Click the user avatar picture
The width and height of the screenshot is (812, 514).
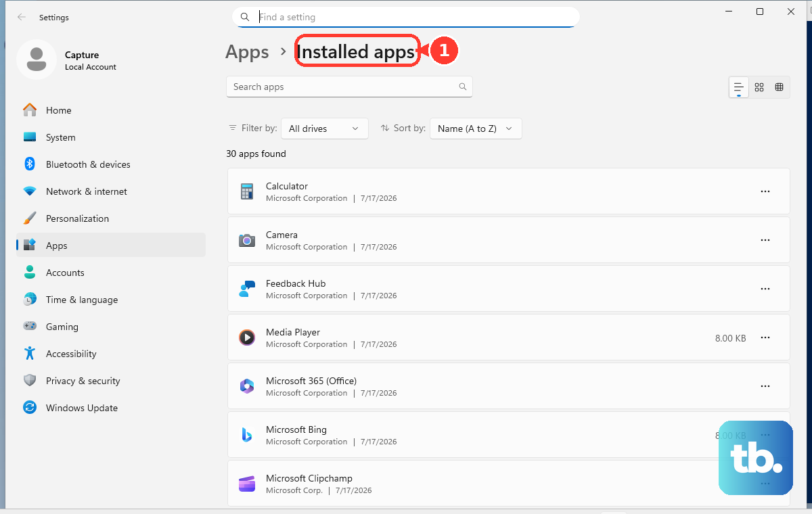click(37, 60)
